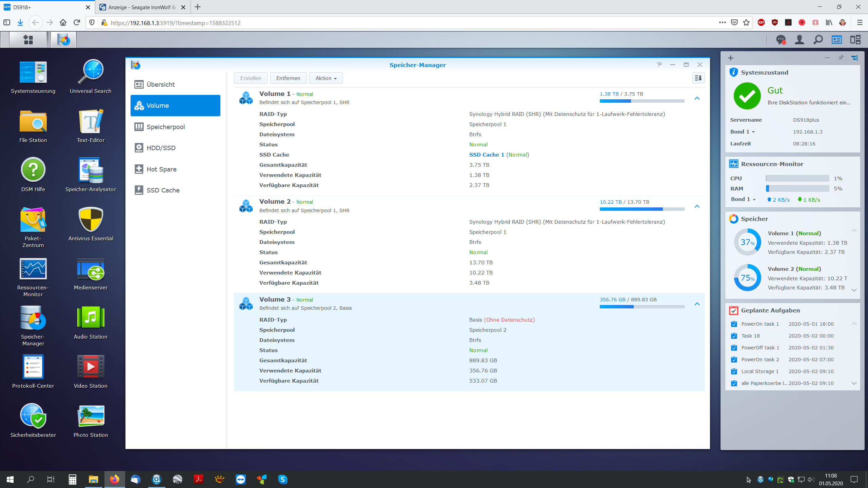Image resolution: width=868 pixels, height=488 pixels.
Task: Click the Entfernen button
Action: tap(288, 78)
